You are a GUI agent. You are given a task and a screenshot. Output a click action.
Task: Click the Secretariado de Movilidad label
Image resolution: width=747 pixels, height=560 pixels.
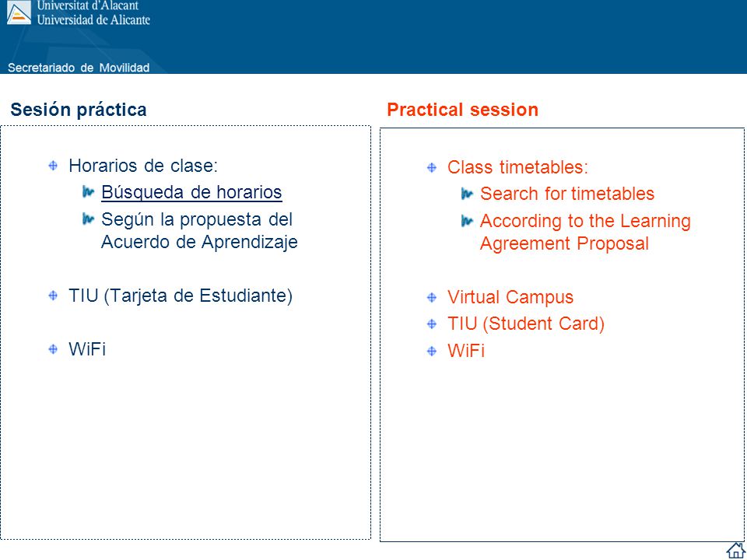(x=79, y=68)
